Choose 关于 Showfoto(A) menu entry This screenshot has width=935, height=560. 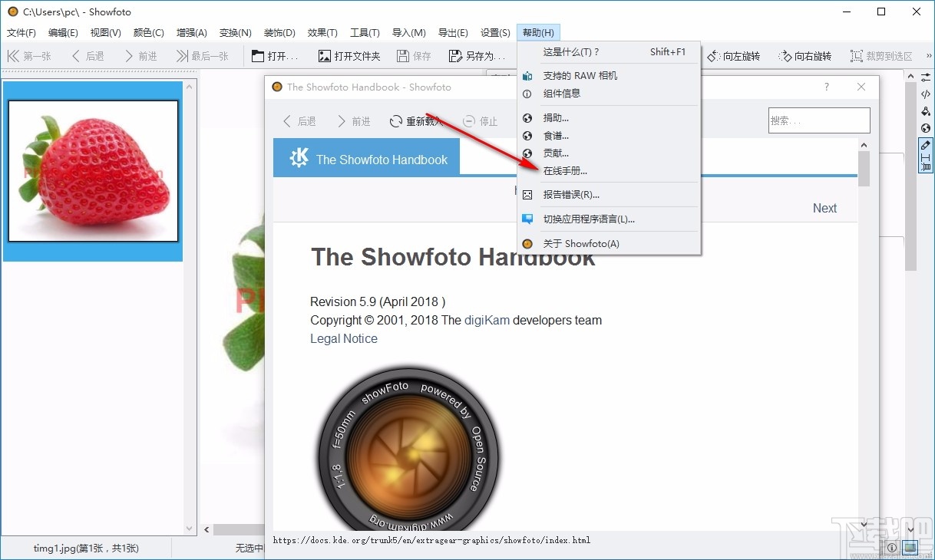click(x=609, y=243)
